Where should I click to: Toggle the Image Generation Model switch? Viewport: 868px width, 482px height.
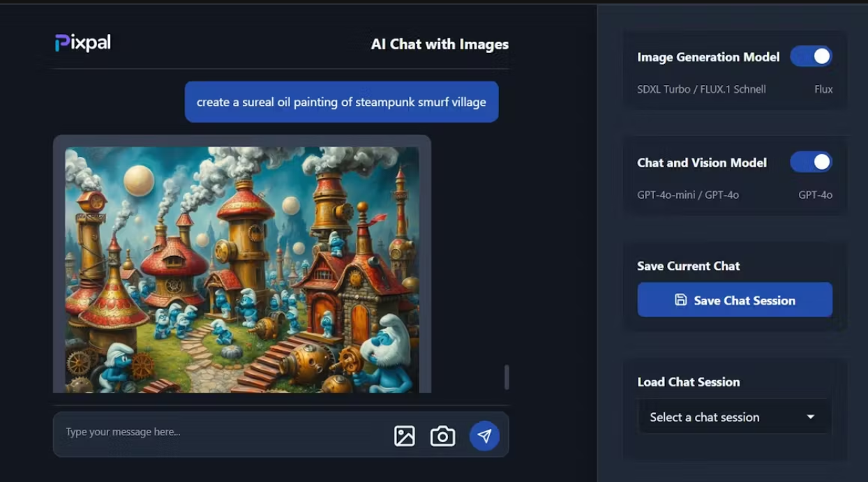[x=811, y=57]
